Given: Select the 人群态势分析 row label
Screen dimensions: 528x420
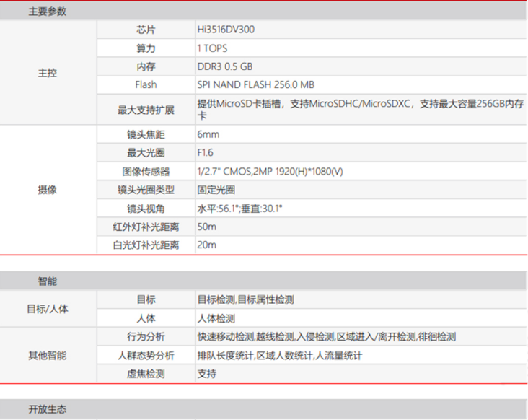Looking at the screenshot, I should 146,356.
